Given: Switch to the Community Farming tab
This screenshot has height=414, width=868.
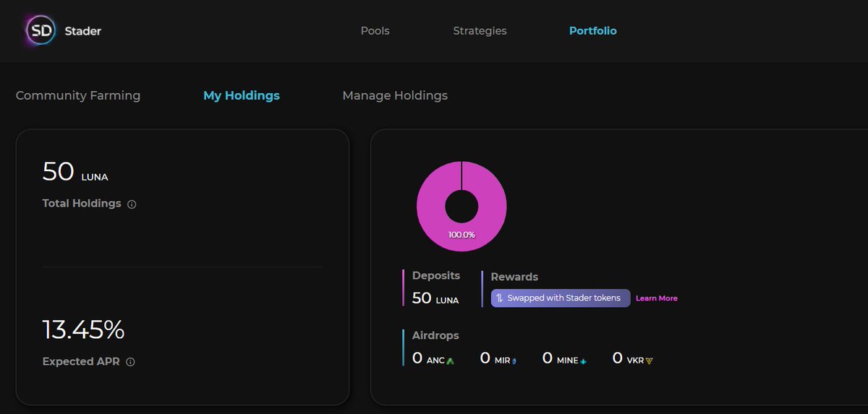Looking at the screenshot, I should click(78, 95).
